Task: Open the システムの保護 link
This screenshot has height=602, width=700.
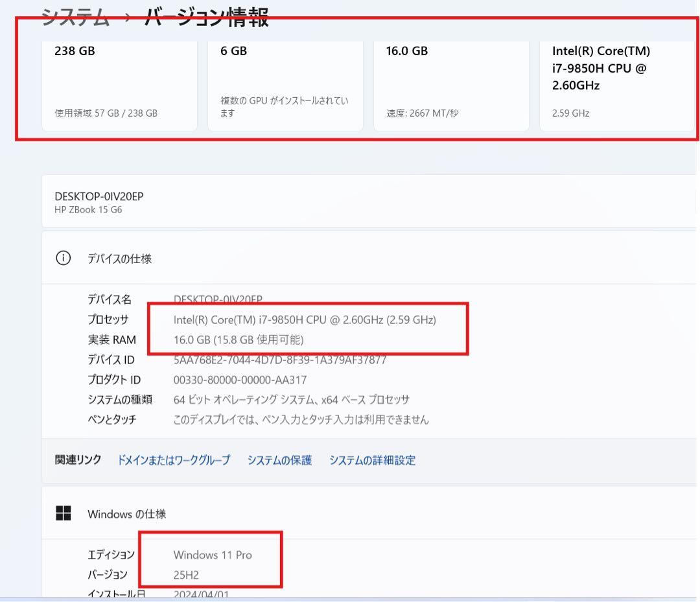Action: 279,460
